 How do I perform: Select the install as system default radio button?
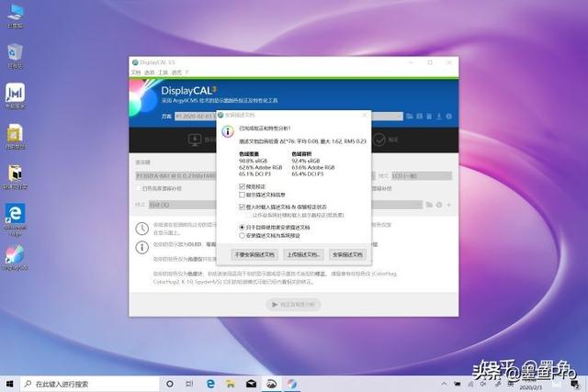pos(242,235)
